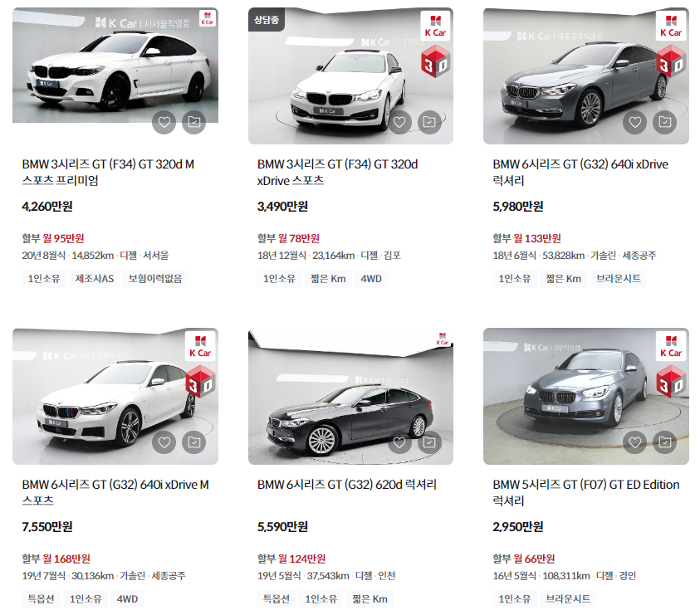
Task: Click details line 16년 5월식 108,311km 디젤 경인
Action: (x=565, y=576)
